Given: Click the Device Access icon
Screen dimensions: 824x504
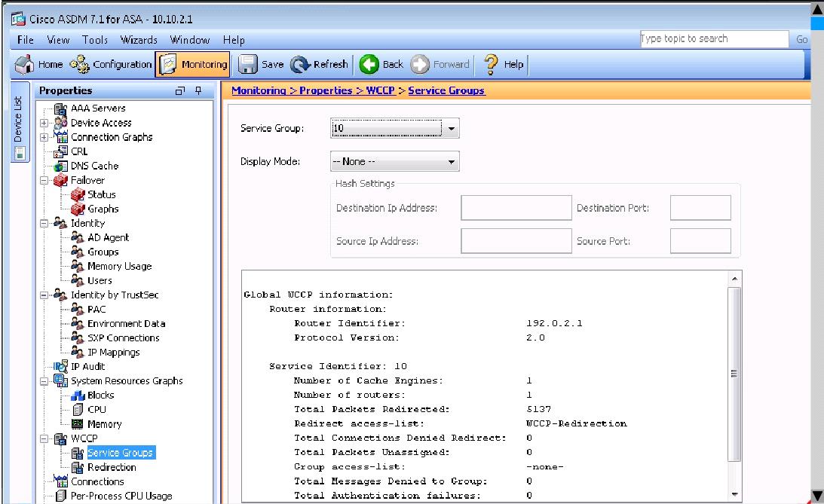Looking at the screenshot, I should (x=61, y=122).
